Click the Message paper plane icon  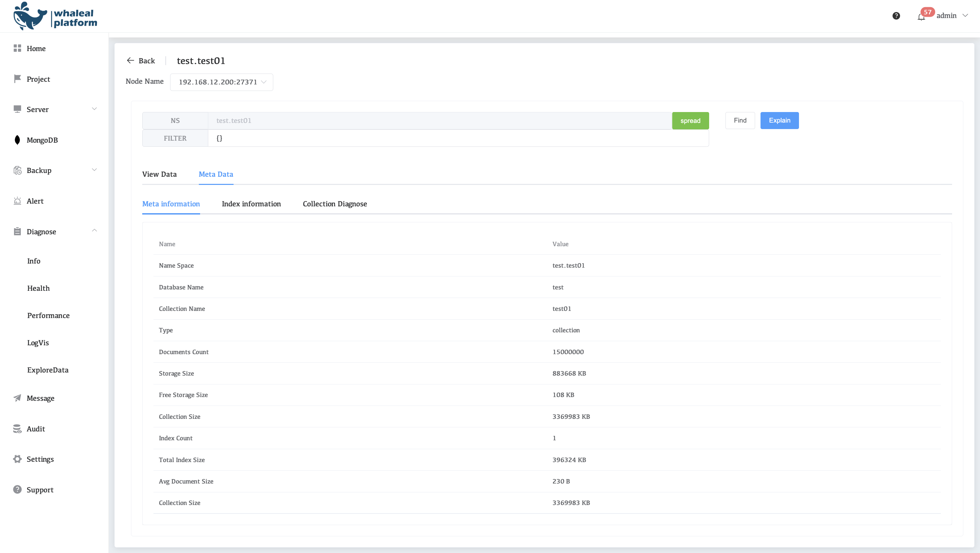[17, 398]
